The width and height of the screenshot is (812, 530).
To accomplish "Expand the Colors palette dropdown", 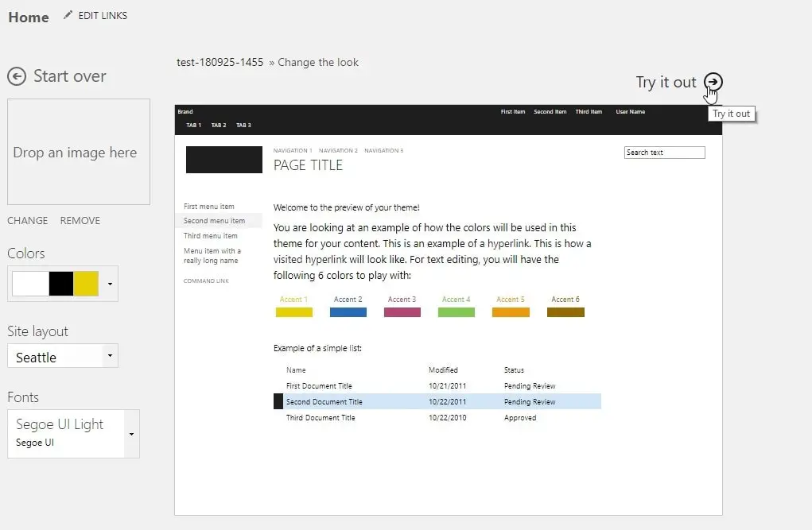I will click(110, 284).
